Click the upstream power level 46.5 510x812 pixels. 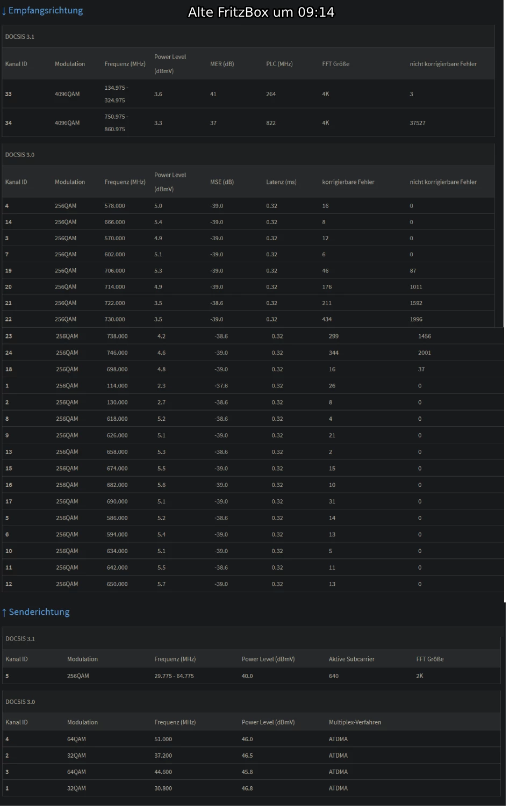coord(247,756)
